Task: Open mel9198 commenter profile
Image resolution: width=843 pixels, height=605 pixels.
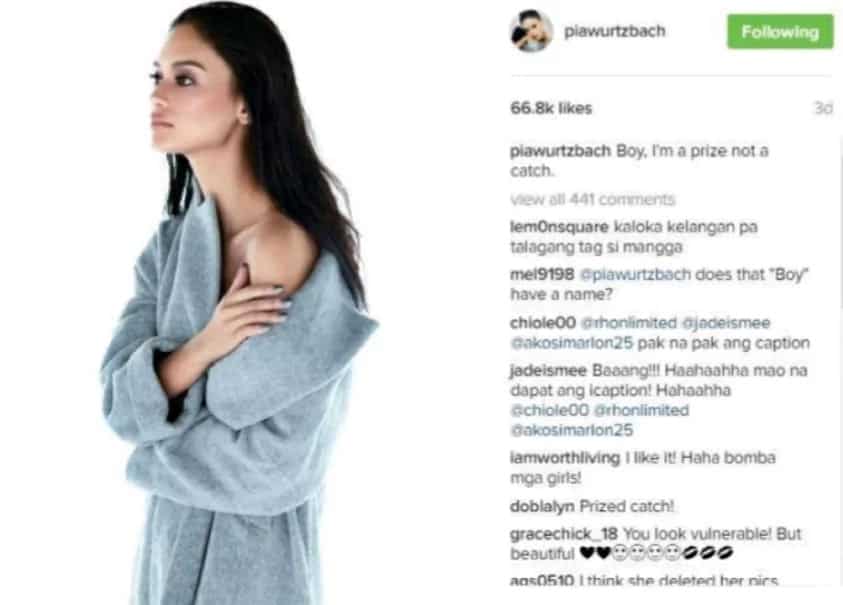Action: [542, 274]
